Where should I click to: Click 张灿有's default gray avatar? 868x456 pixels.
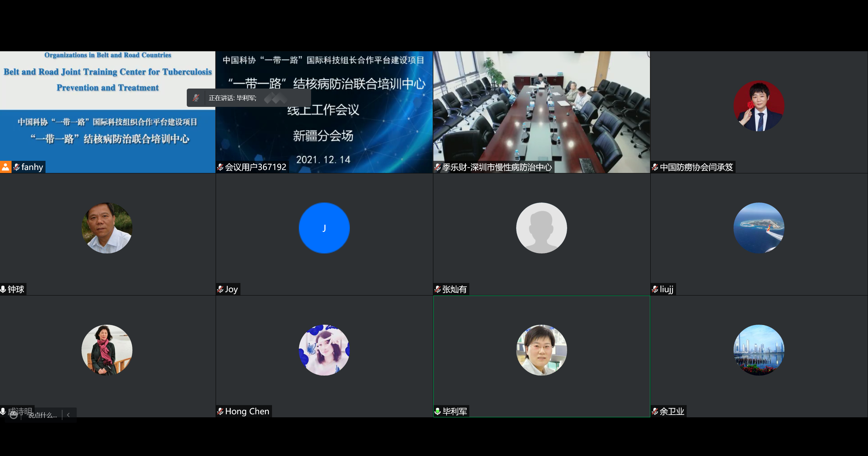click(542, 228)
